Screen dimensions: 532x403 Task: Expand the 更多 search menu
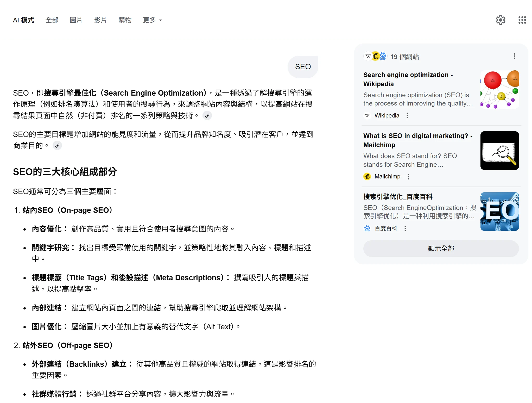(152, 20)
